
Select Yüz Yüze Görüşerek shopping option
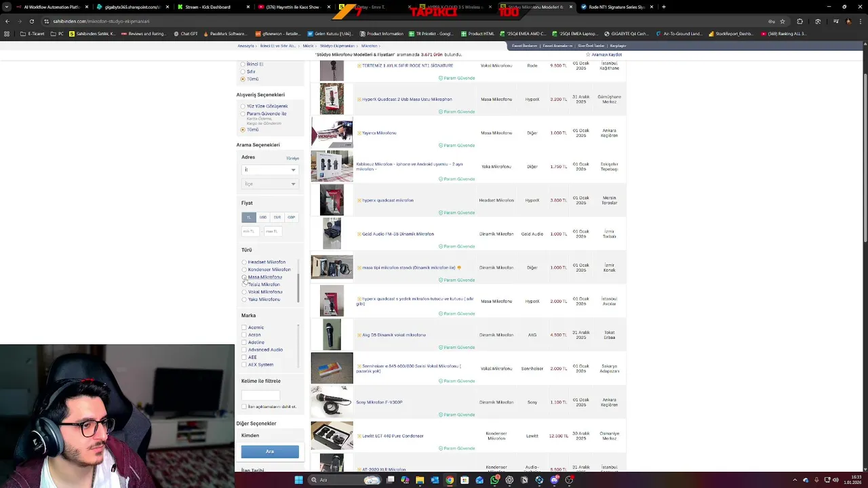click(243, 106)
